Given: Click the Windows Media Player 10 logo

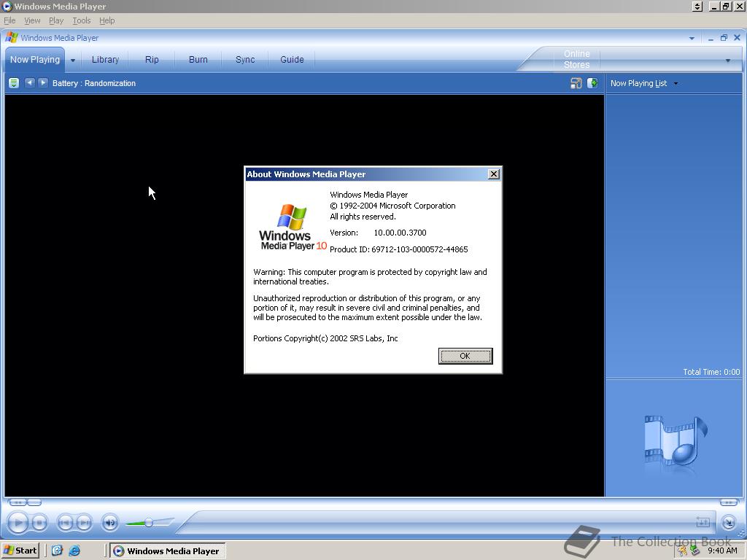Looking at the screenshot, I should click(x=293, y=227).
